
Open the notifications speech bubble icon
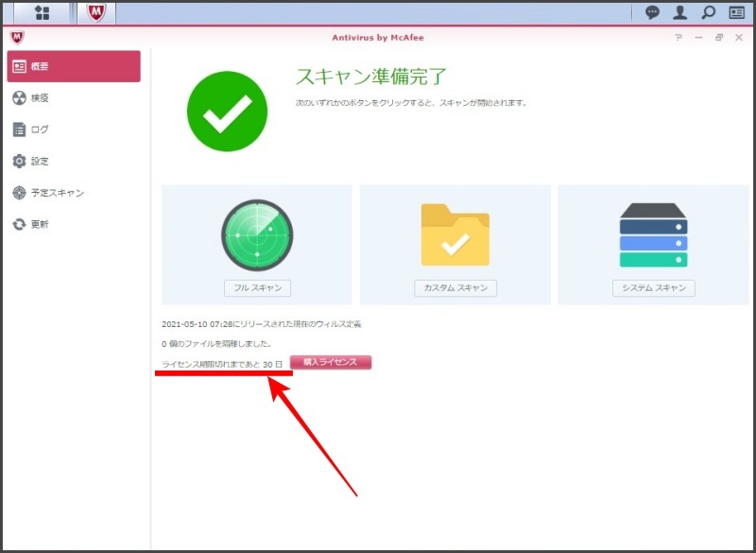(652, 13)
